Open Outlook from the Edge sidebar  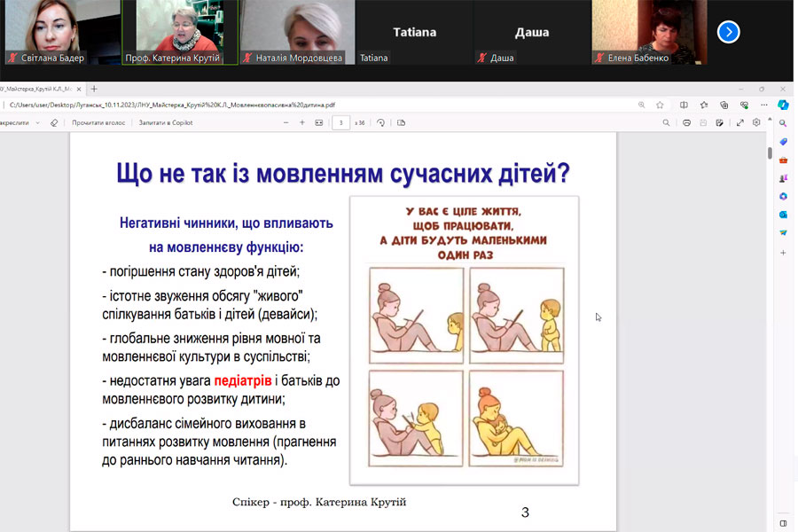tap(783, 215)
